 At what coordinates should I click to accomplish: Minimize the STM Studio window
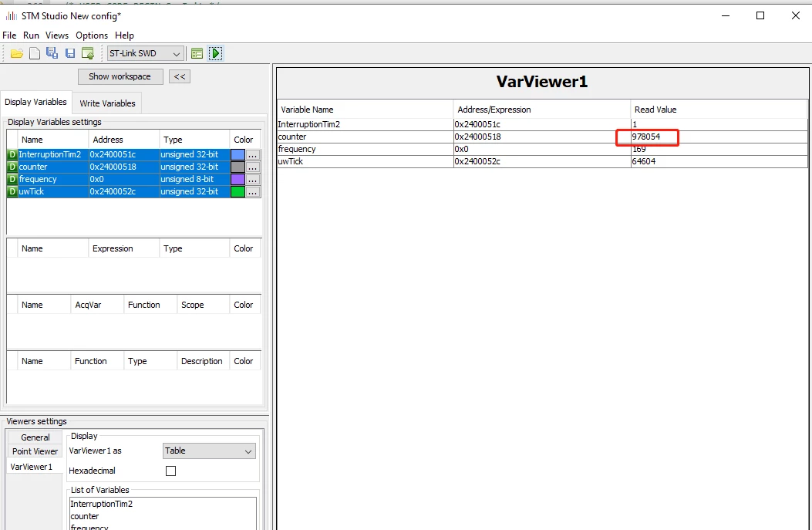(726, 15)
